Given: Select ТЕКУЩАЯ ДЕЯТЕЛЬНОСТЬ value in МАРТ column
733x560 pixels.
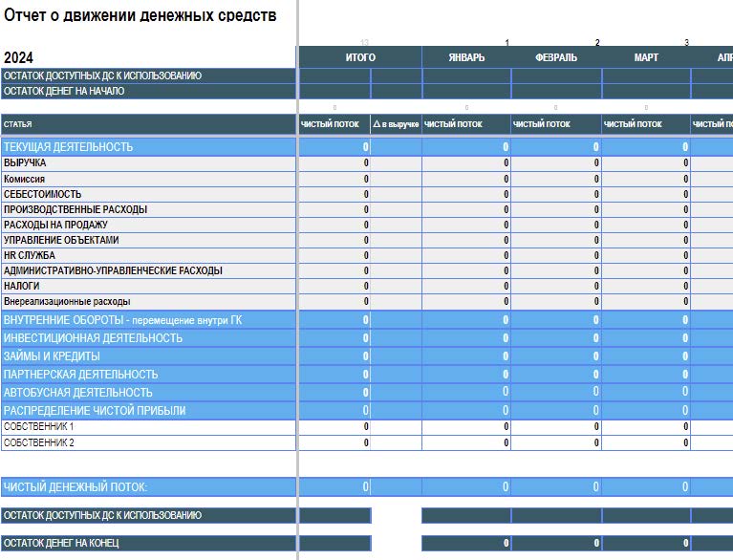Looking at the screenshot, I should (x=646, y=147).
